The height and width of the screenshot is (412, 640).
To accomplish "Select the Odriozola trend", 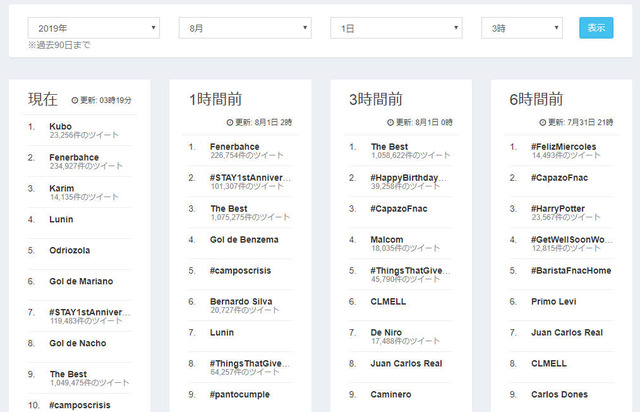I will pos(69,250).
